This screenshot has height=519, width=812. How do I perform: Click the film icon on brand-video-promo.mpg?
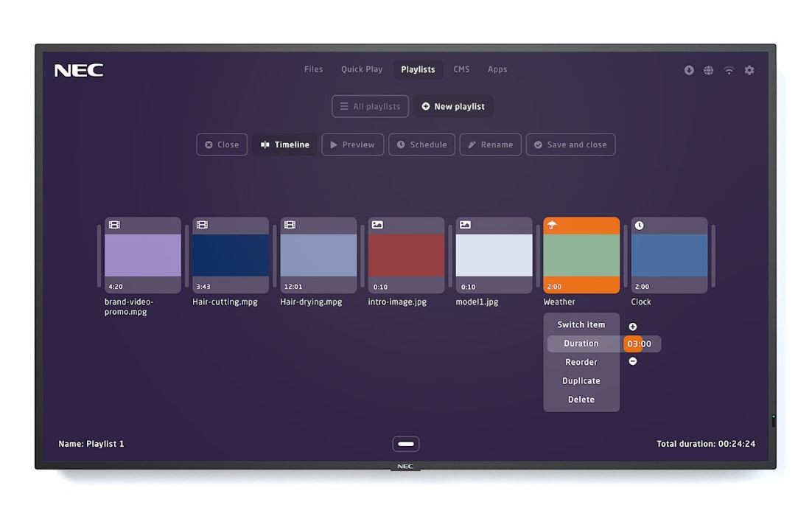[114, 225]
